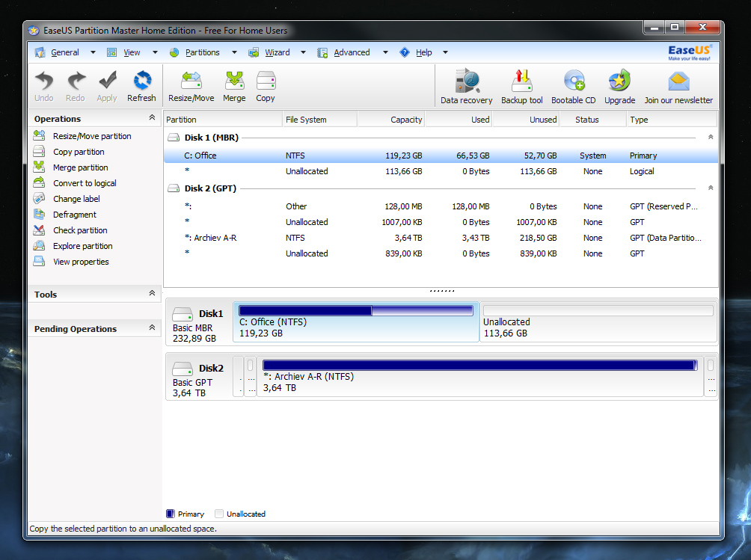
Task: Click Unallocated 113,66 GB block in disk map
Action: click(x=598, y=321)
